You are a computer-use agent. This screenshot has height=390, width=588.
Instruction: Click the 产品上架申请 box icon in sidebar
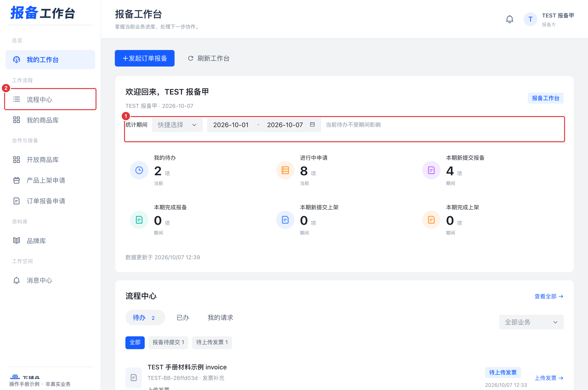click(17, 180)
